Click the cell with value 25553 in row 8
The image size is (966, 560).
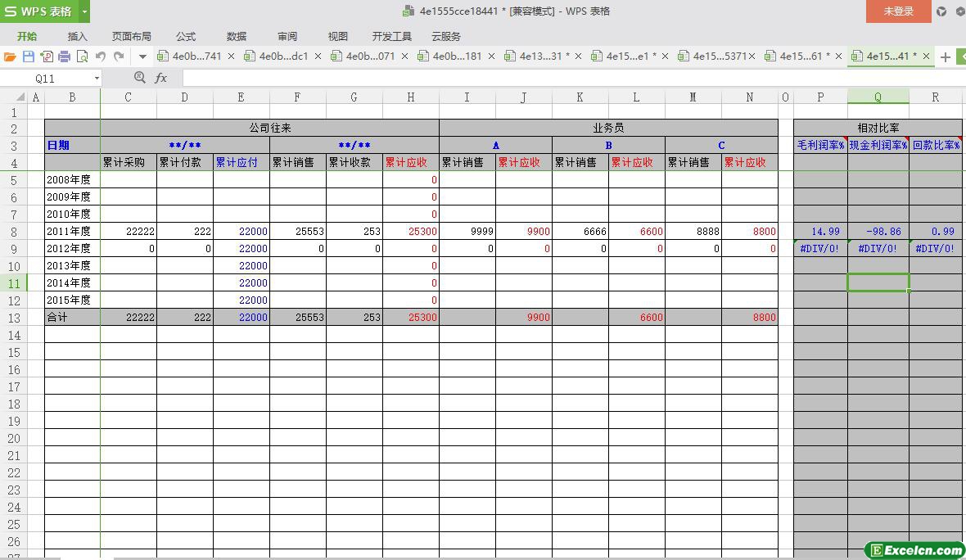click(297, 232)
